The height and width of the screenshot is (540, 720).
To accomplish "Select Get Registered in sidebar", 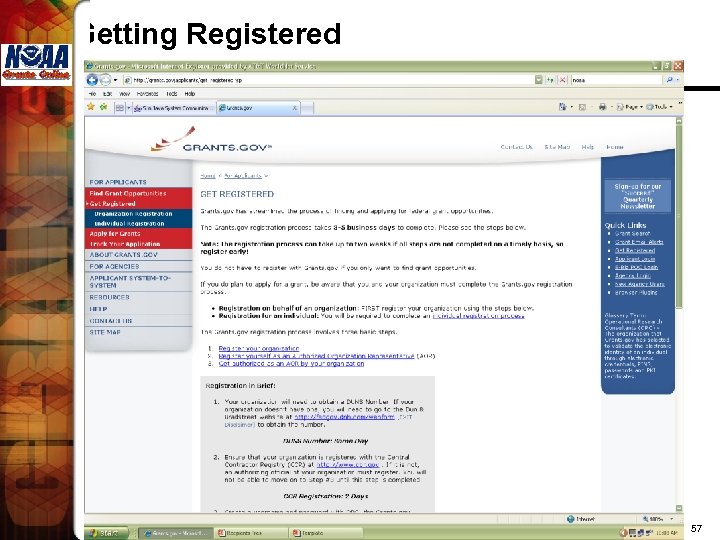I will [138, 203].
